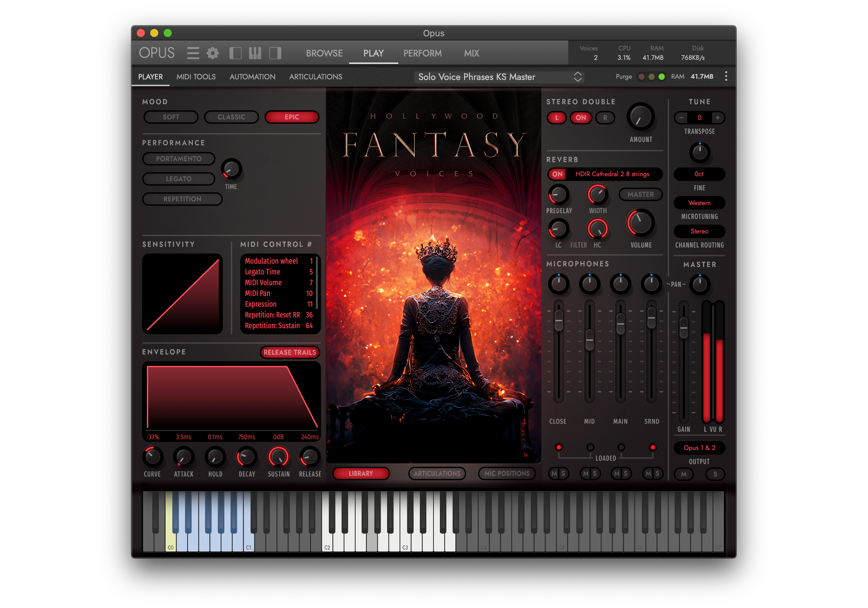Enable Portamento performance mode
The width and height of the screenshot is (868, 608).
[x=178, y=159]
